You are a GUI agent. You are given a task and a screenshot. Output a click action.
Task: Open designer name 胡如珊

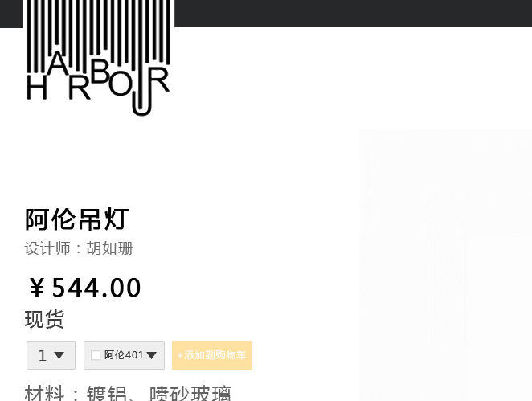(109, 248)
